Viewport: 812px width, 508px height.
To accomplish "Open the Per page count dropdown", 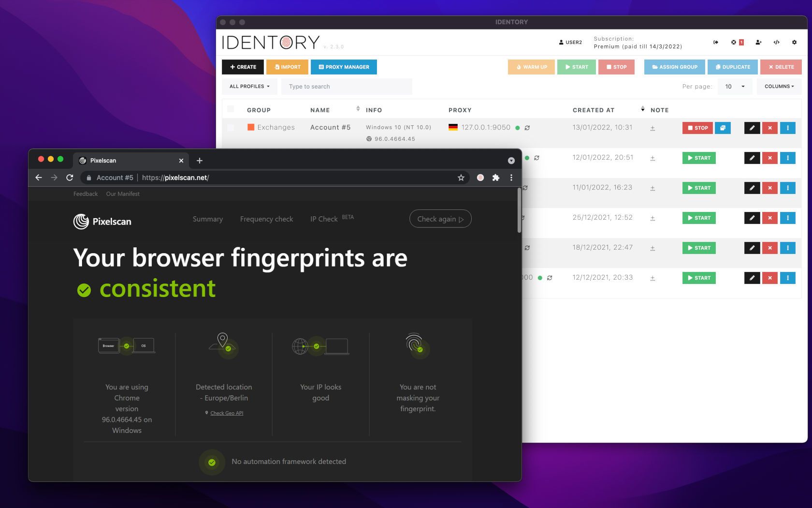I will tap(734, 87).
